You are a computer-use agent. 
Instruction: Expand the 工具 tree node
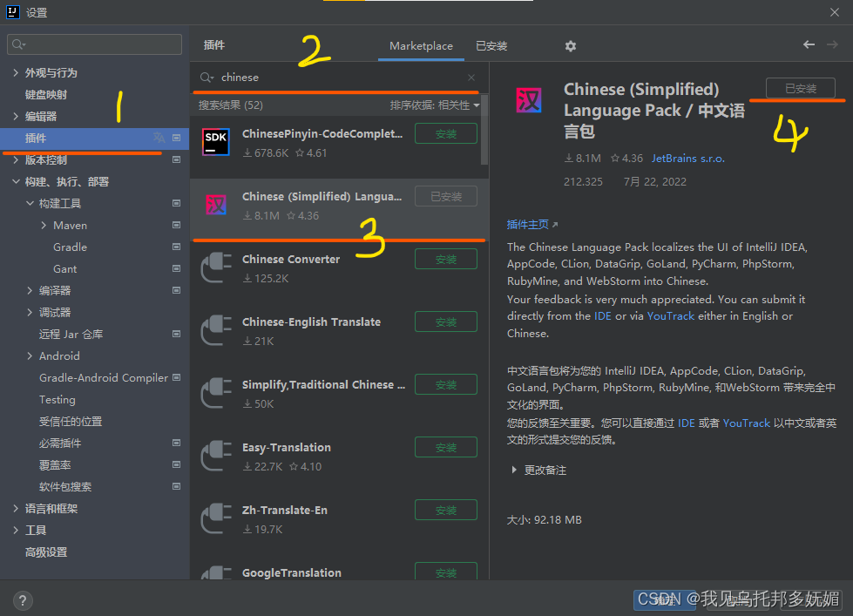pyautogui.click(x=16, y=530)
